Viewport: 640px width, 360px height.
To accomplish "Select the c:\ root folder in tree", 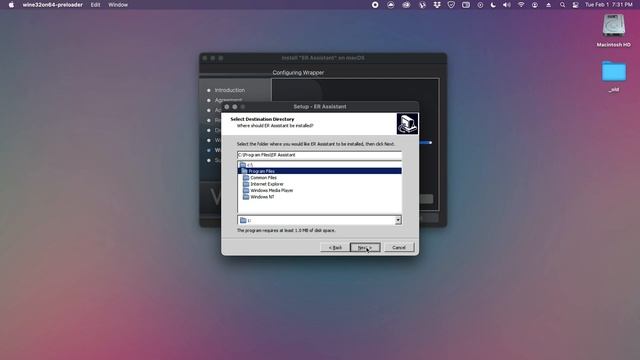I will (250, 165).
